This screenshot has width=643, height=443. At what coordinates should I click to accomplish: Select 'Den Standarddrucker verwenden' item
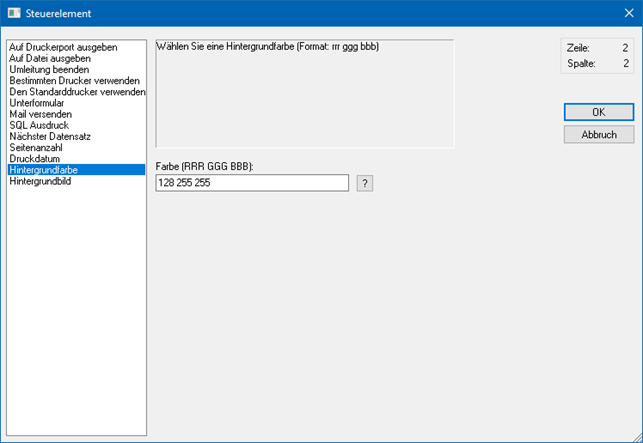pyautogui.click(x=77, y=92)
